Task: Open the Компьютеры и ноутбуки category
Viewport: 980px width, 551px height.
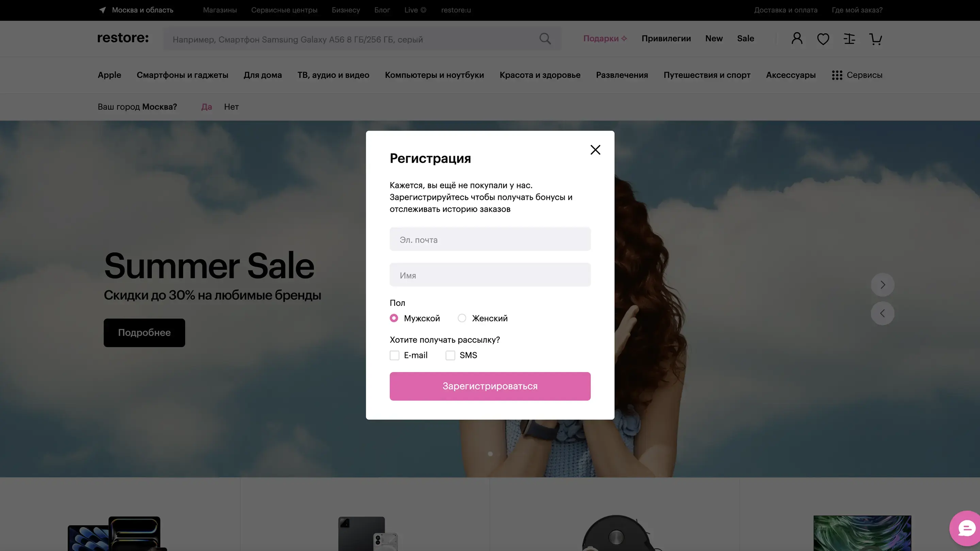Action: pyautogui.click(x=434, y=75)
